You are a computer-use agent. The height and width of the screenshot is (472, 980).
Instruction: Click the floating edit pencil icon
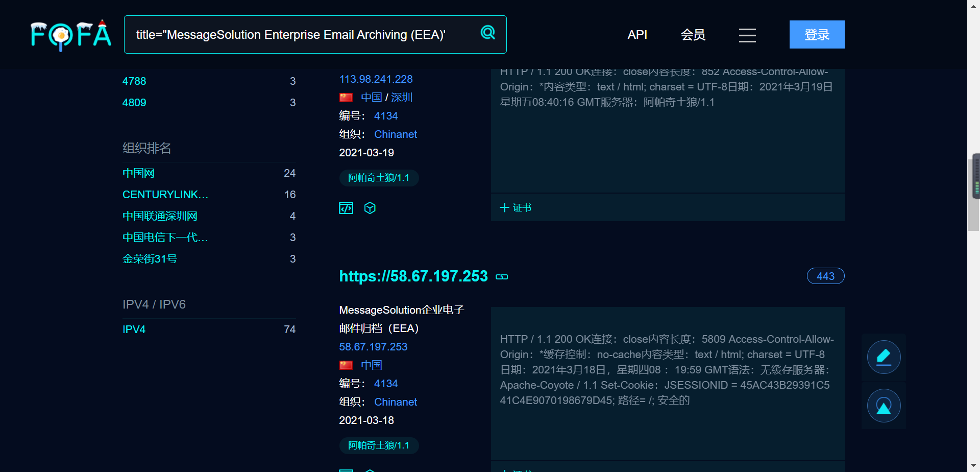(x=884, y=357)
